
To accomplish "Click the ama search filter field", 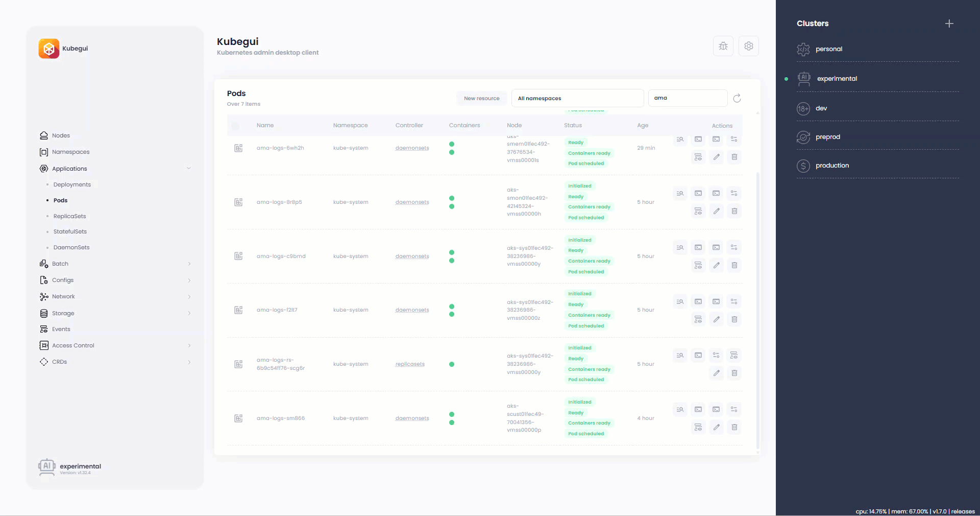I will click(x=687, y=98).
